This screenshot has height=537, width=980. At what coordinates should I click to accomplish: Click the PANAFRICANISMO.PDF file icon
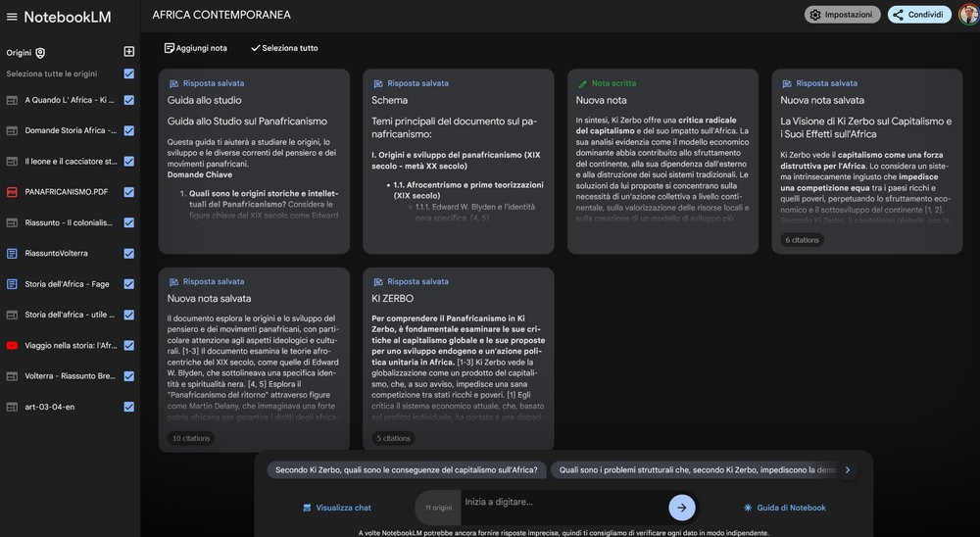point(12,192)
